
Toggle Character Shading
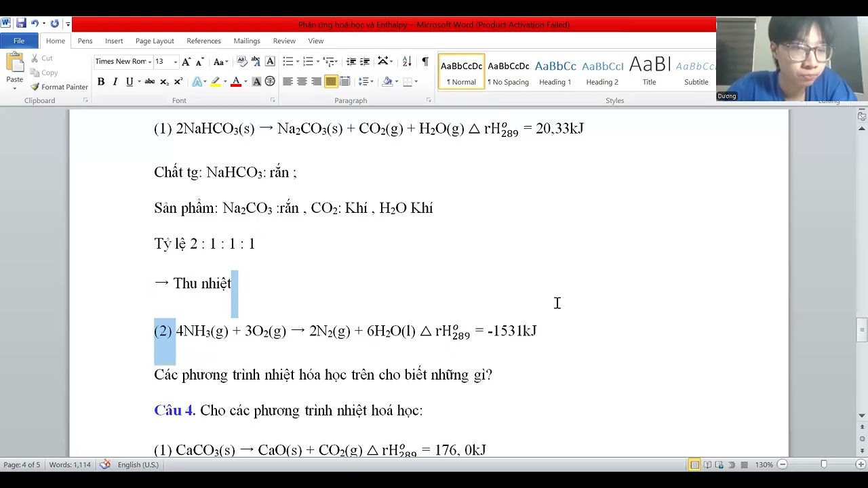[x=256, y=81]
